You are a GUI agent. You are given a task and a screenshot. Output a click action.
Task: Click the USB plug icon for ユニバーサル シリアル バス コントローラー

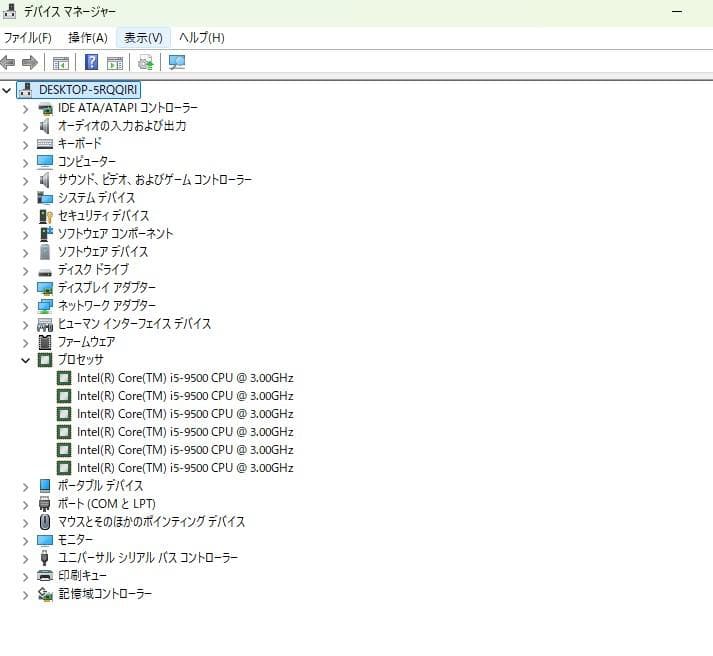coord(45,557)
